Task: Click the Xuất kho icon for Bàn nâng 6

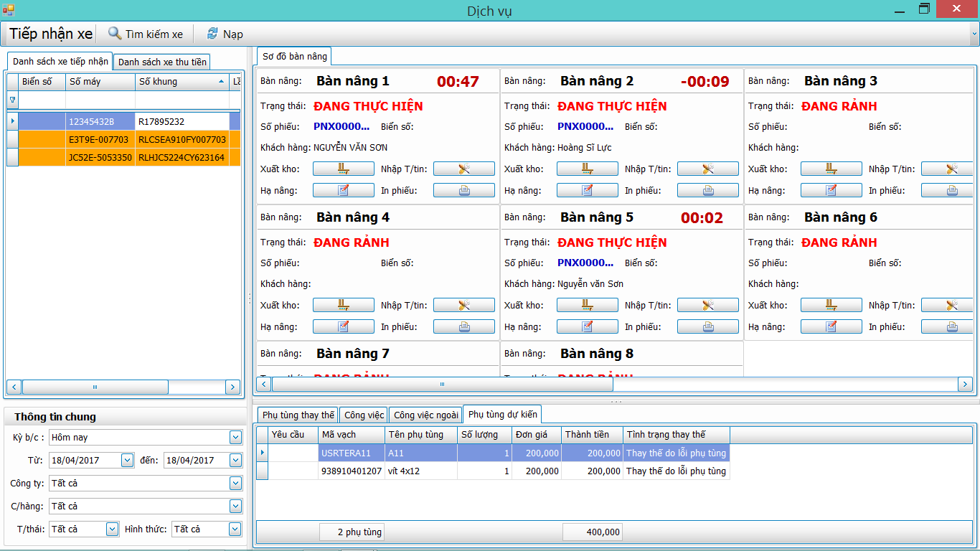Action: click(831, 306)
